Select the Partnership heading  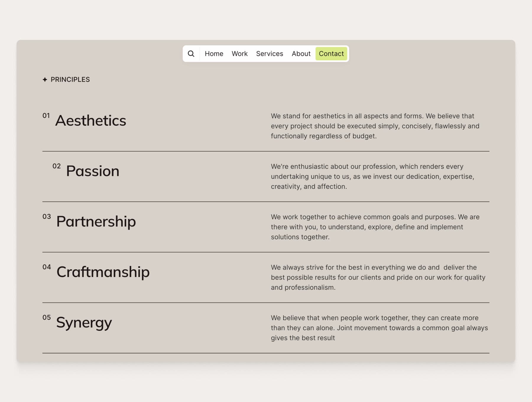(96, 221)
